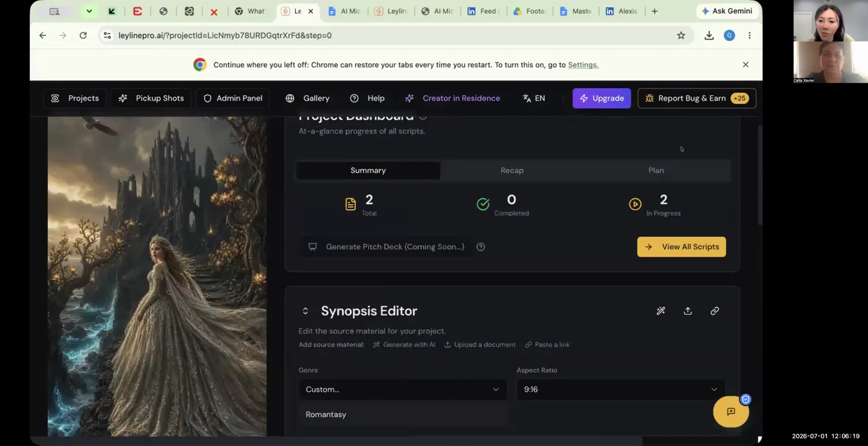Screen dimensions: 868x446
Task: Click the purple Upgrade button
Action: [x=602, y=98]
